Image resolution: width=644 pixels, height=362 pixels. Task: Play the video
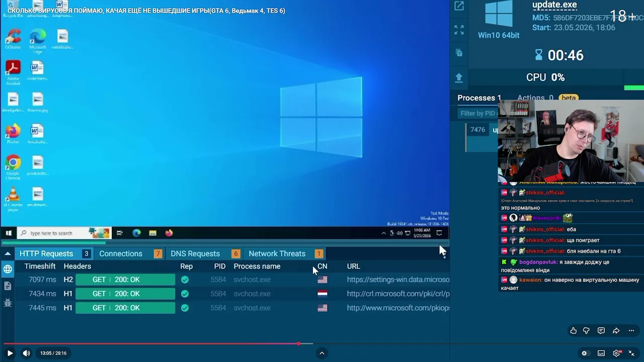[10, 353]
